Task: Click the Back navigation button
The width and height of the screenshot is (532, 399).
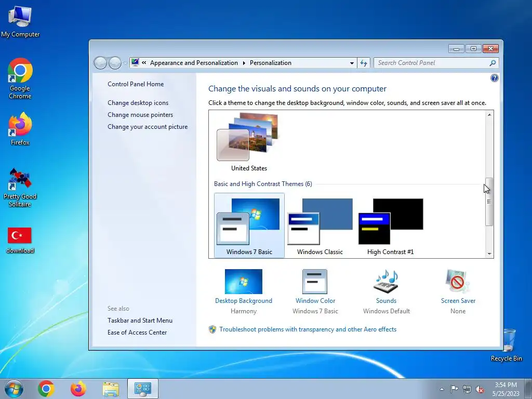Action: [100, 63]
